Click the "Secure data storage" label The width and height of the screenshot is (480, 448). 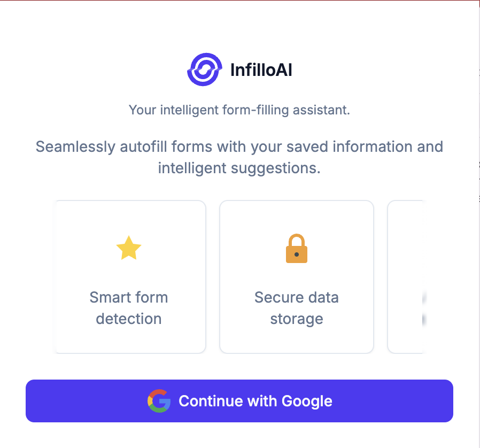pos(297,308)
